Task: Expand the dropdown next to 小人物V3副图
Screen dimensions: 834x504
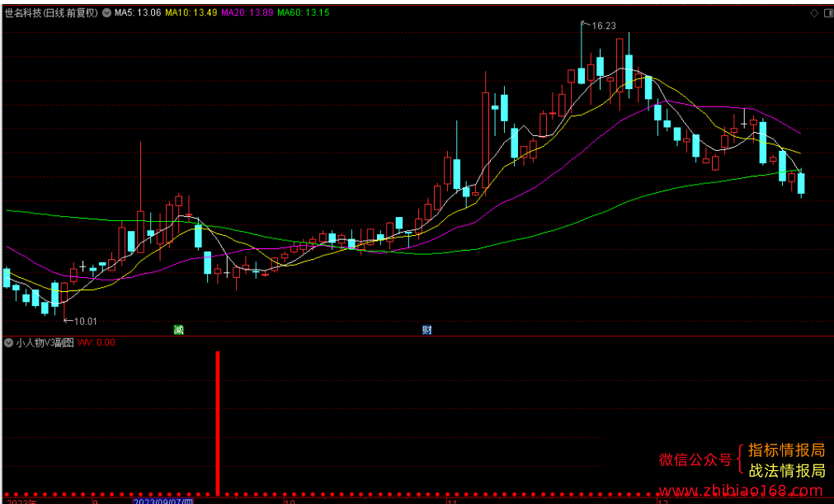Action: (x=8, y=343)
